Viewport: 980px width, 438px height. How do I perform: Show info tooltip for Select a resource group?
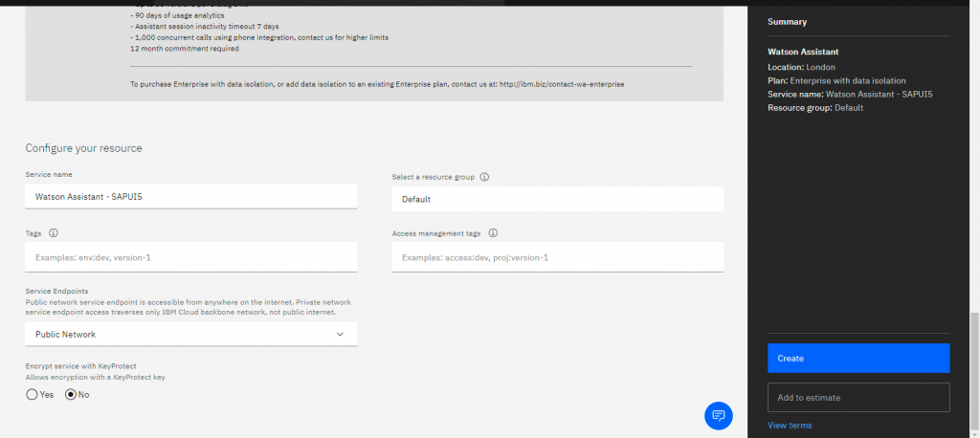pyautogui.click(x=484, y=177)
